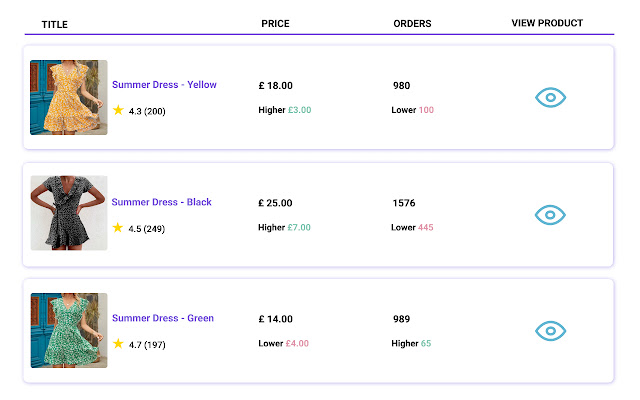Click the yellow dress product thumbnail
640x400 pixels.
tap(69, 97)
